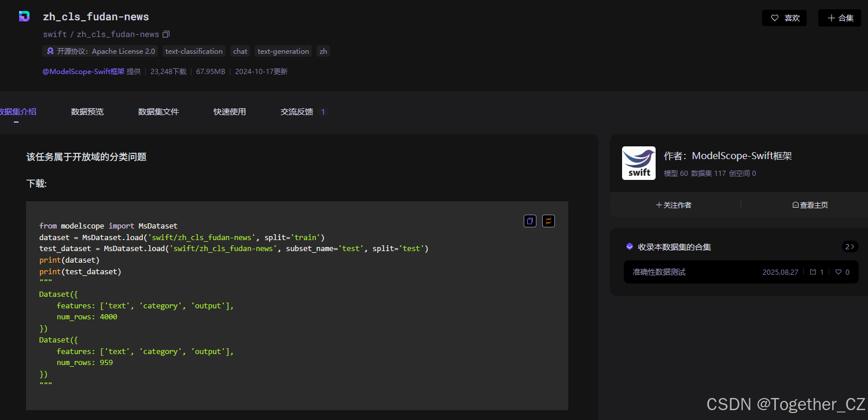Click the zh_cls_fudan-news title
This screenshot has height=420, width=868.
(x=96, y=17)
